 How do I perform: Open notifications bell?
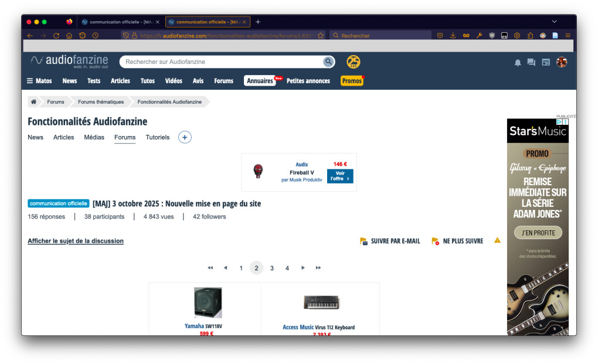point(518,63)
